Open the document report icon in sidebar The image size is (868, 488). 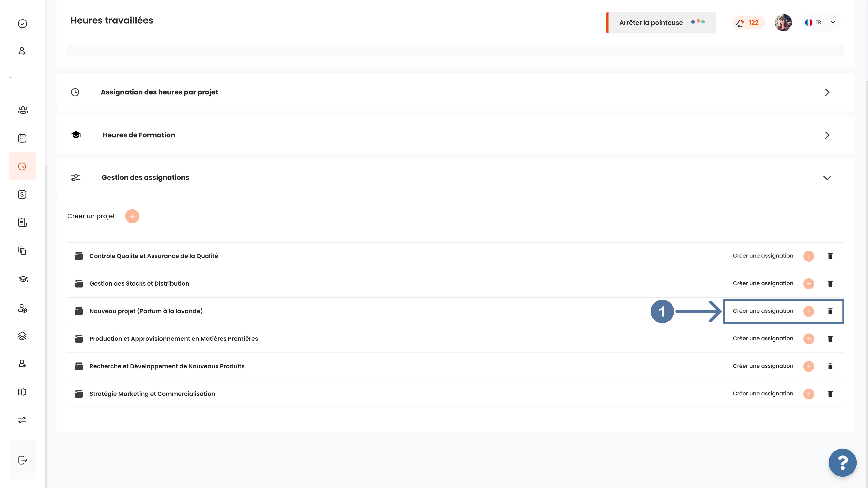22,223
